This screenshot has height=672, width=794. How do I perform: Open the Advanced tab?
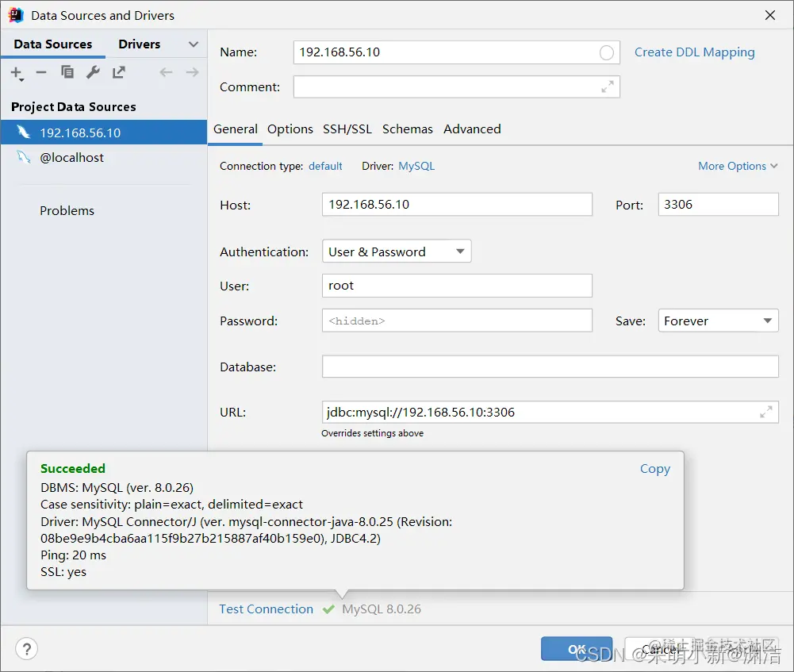[472, 129]
